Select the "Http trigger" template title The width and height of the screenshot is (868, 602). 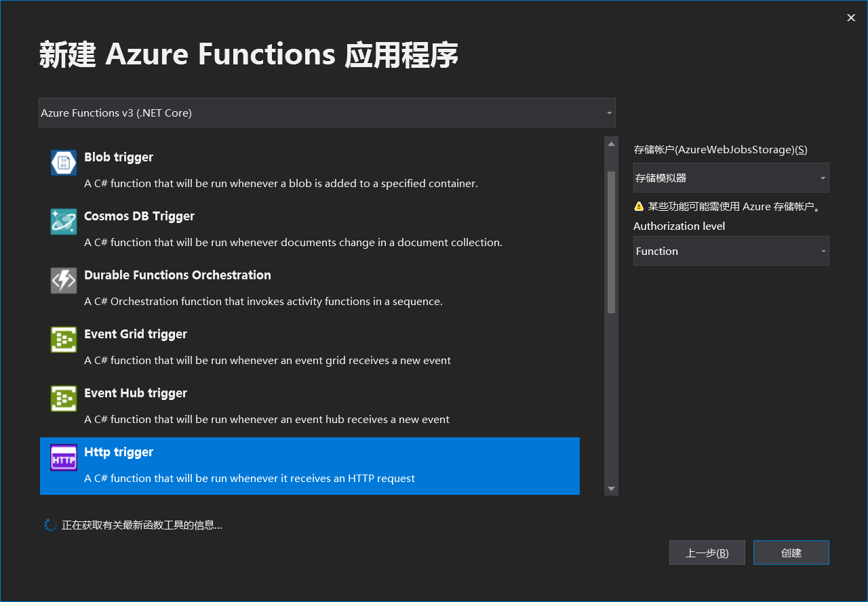(119, 452)
